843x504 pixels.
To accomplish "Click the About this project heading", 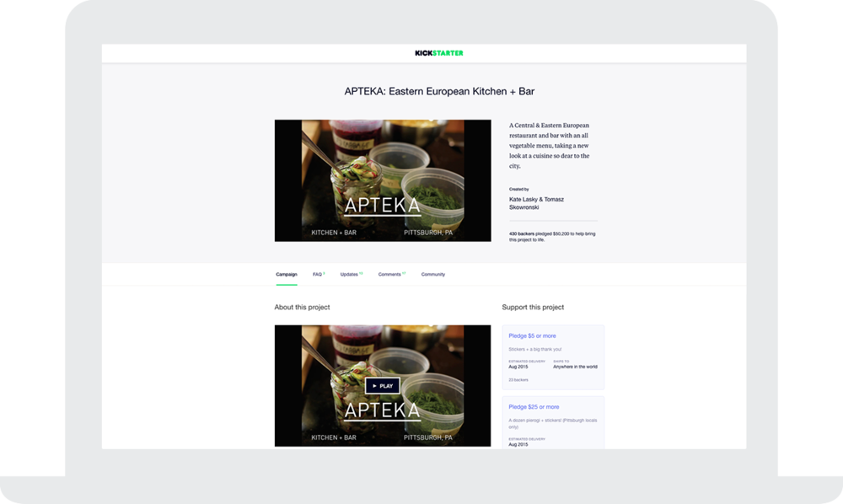I will [x=302, y=307].
